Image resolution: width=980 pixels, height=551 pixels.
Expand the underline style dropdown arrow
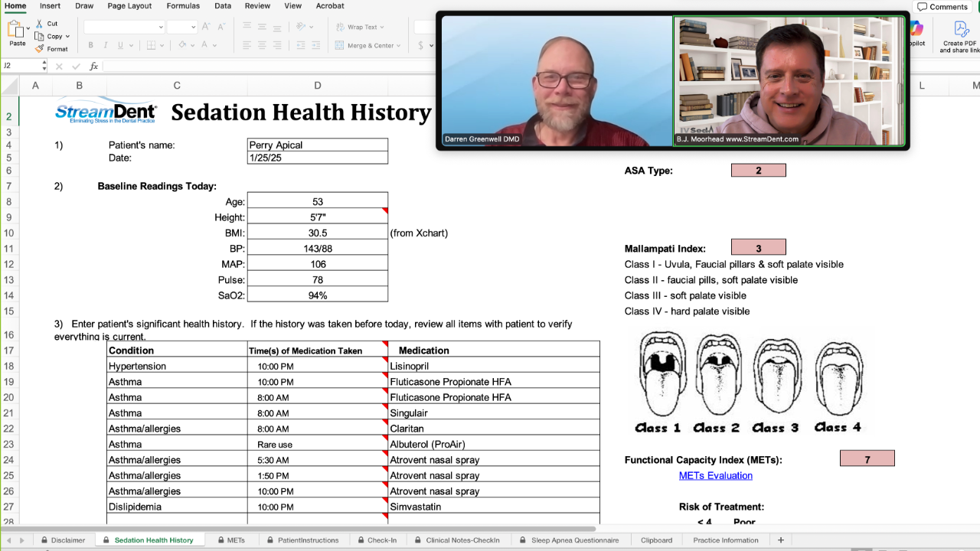point(130,45)
